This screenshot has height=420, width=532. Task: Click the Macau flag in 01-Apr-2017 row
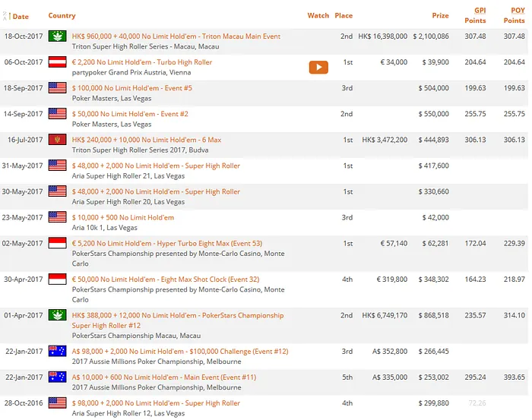(x=57, y=315)
